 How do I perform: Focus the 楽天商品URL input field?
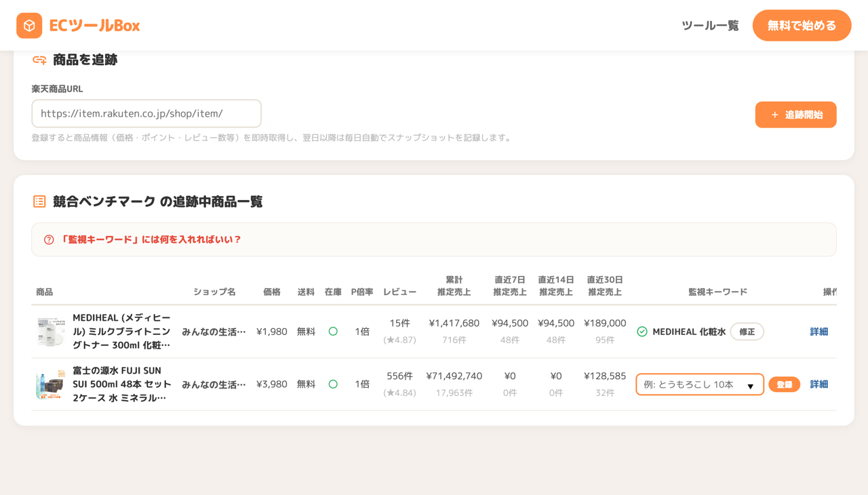coord(146,114)
